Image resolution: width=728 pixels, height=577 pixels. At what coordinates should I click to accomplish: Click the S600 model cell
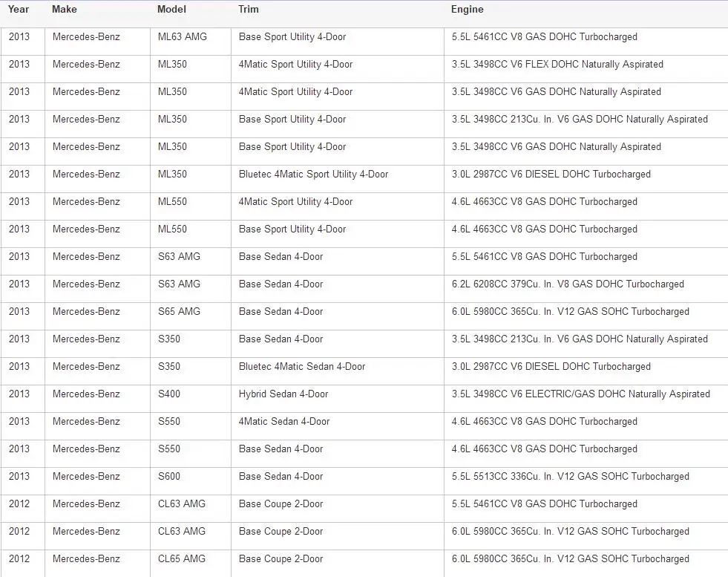[191, 480]
